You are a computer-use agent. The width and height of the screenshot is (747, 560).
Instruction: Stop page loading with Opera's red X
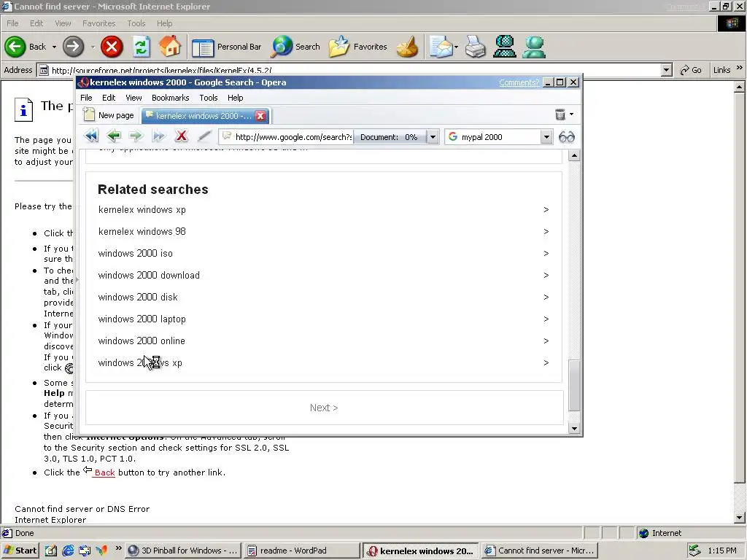(x=181, y=136)
